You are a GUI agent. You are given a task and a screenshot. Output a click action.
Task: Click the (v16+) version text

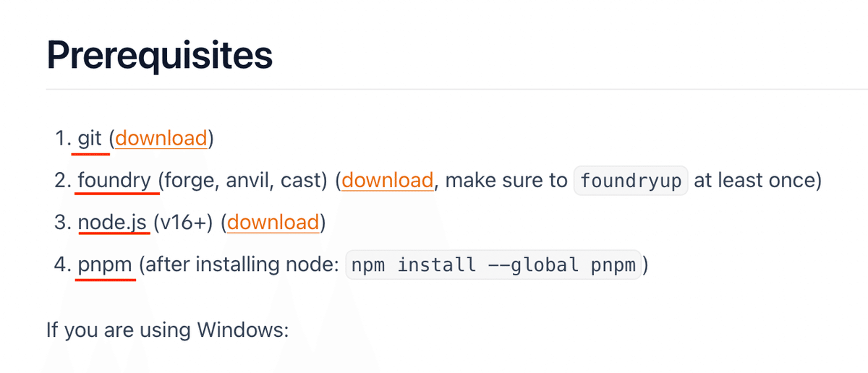point(182,222)
